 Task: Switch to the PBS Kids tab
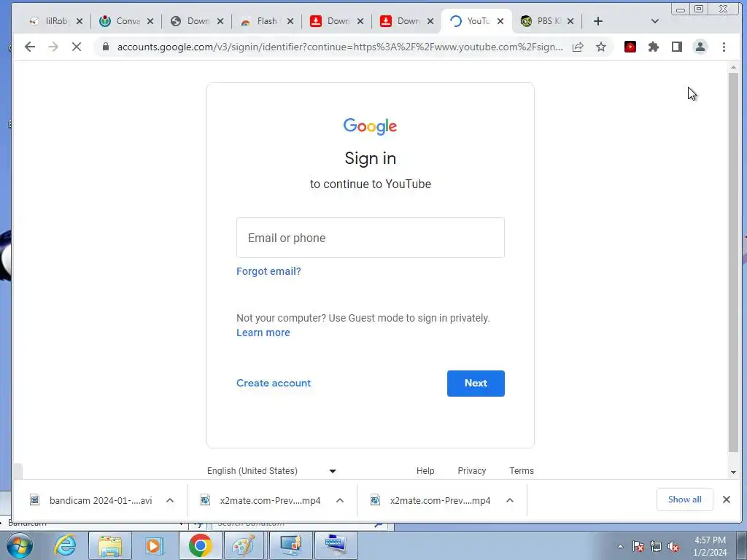(547, 21)
